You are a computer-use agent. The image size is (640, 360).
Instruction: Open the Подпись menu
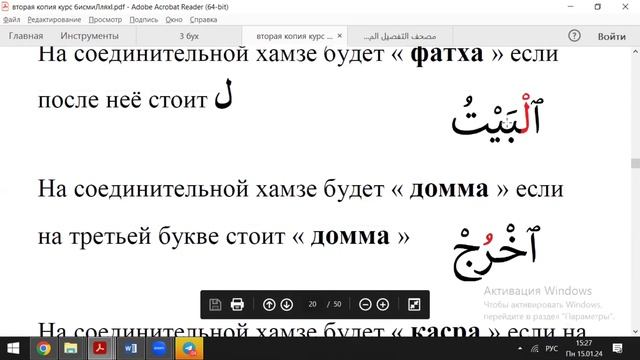coord(144,20)
